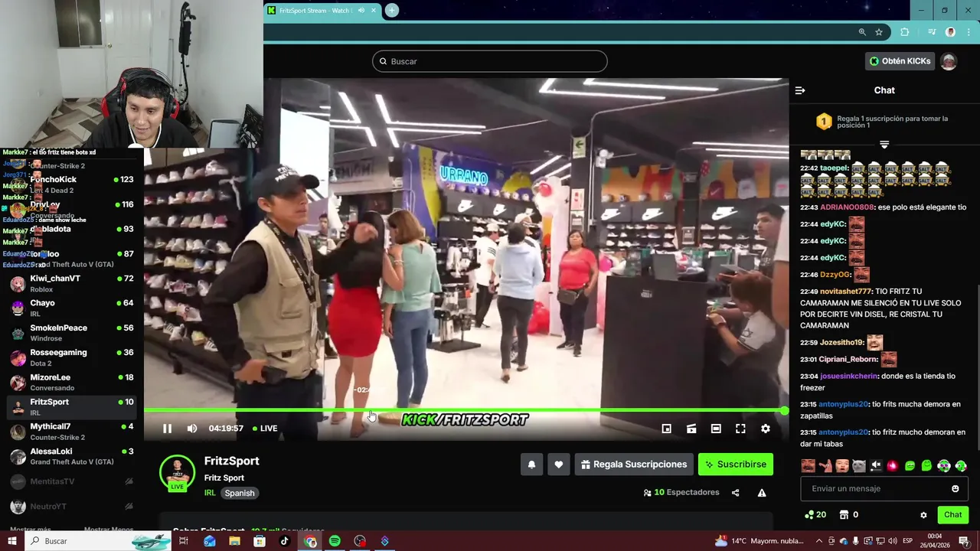Insert the pink flame emote

click(893, 465)
